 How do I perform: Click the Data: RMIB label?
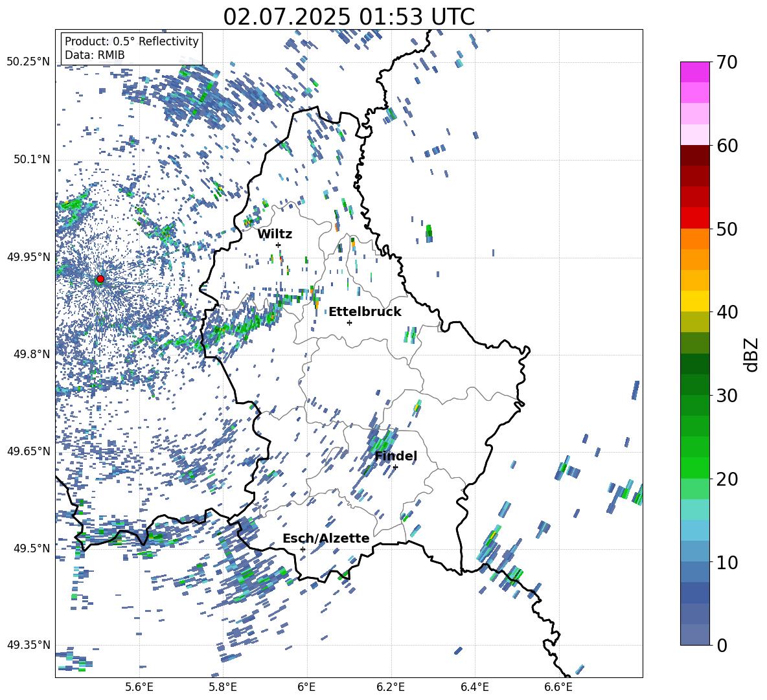coord(95,55)
